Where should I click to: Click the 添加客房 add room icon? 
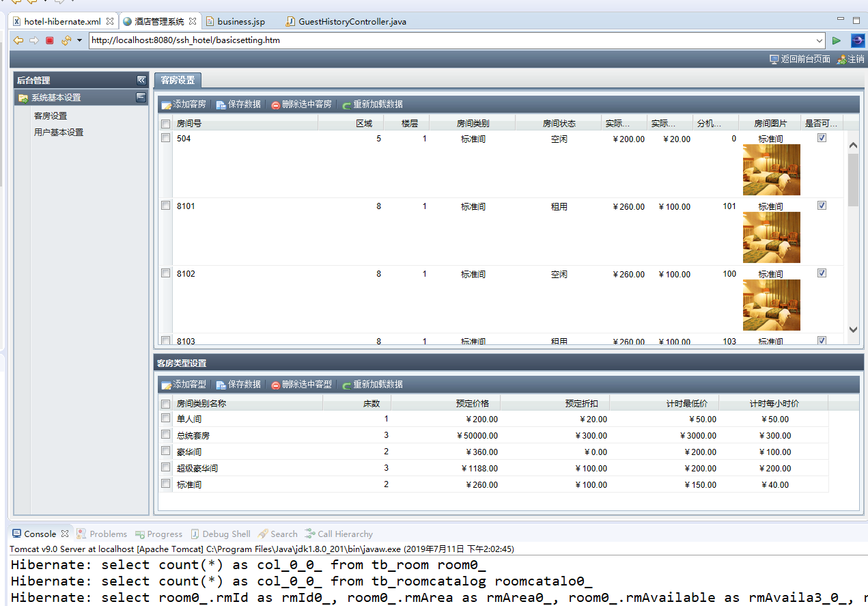166,105
